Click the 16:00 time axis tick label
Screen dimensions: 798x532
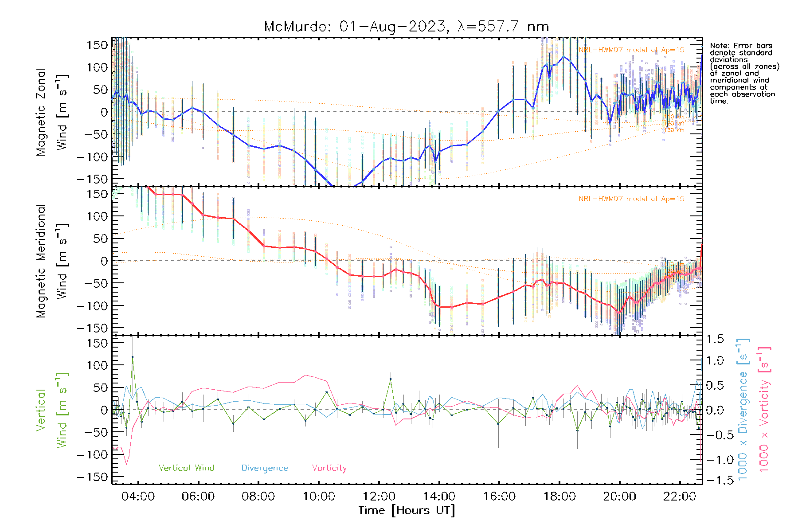(x=499, y=496)
